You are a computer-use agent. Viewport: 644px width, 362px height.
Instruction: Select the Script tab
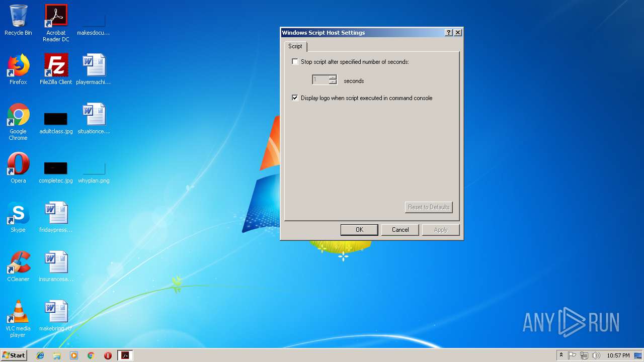click(x=295, y=46)
